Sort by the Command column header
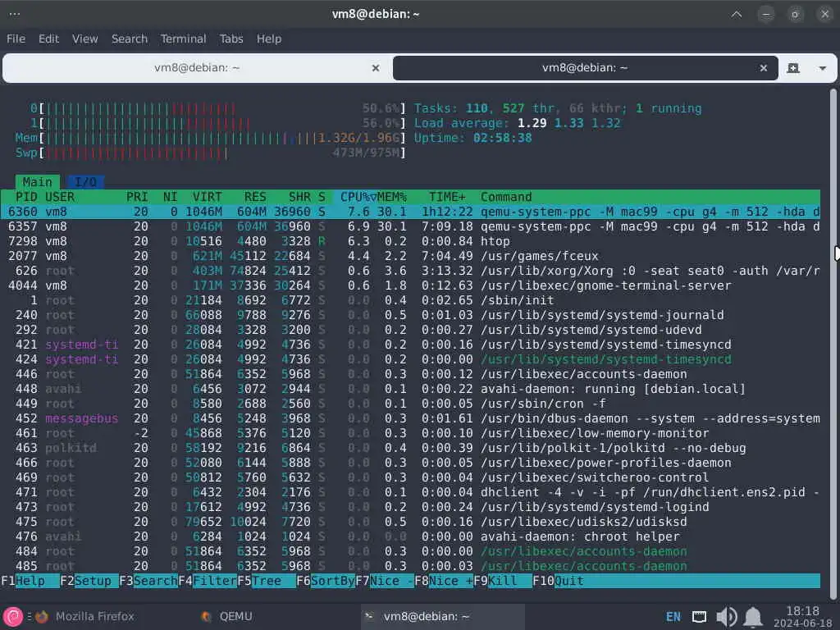The width and height of the screenshot is (840, 630). pyautogui.click(x=505, y=197)
